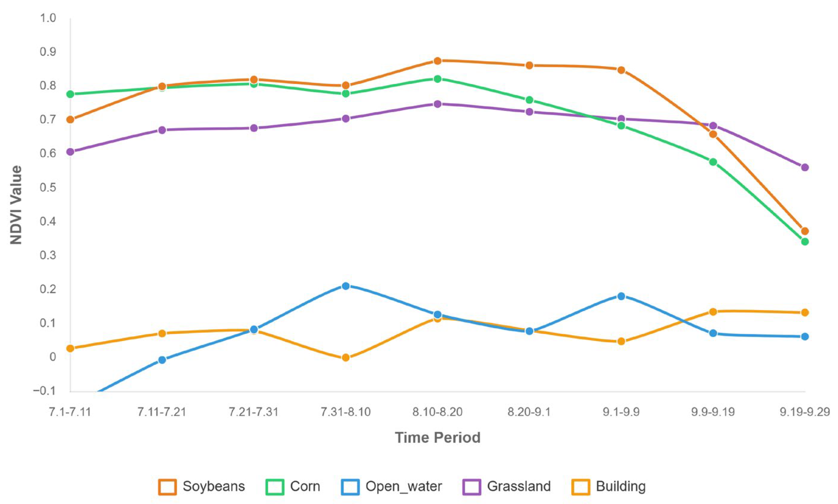Select Corn data point at 7.1-7.11
This screenshot has height=504, width=838.
tap(70, 94)
